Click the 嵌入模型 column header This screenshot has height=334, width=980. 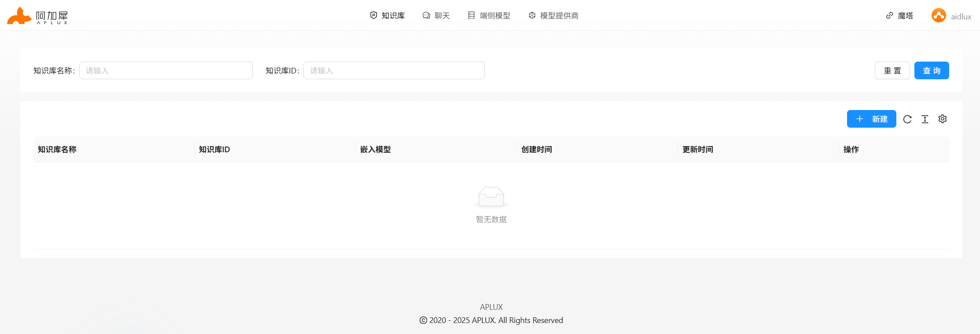376,150
